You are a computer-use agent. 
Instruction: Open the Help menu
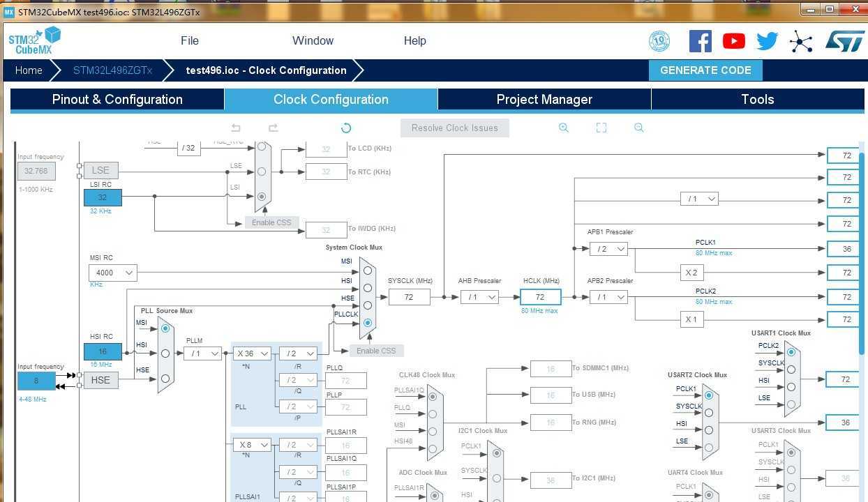(x=414, y=40)
